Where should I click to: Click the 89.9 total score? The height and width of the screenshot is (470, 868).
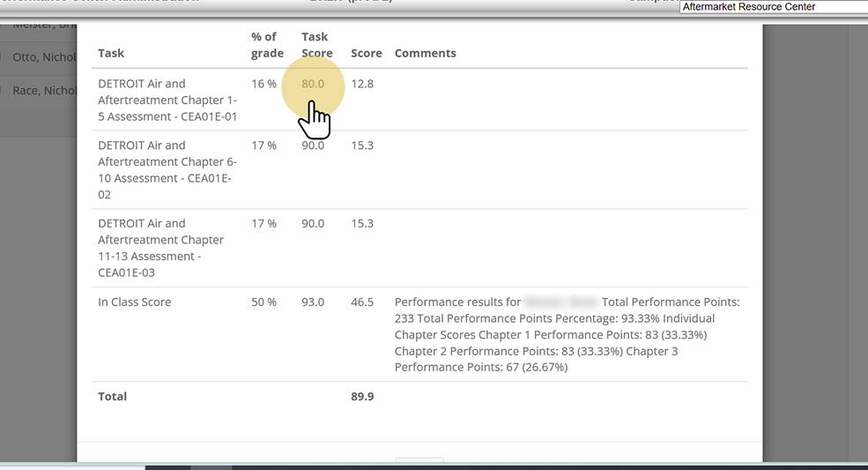(362, 396)
